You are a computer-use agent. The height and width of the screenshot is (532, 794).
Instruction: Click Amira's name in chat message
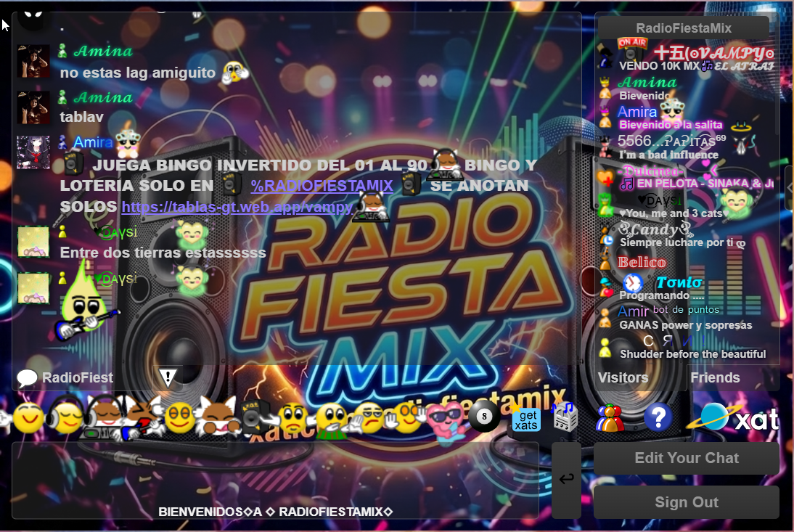coord(93,142)
